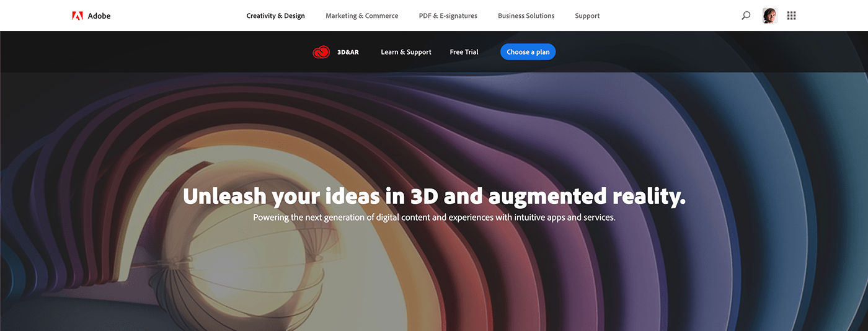Screen dimensions: 868x331
Task: Click the Creative Cloud logo icon
Action: (321, 52)
